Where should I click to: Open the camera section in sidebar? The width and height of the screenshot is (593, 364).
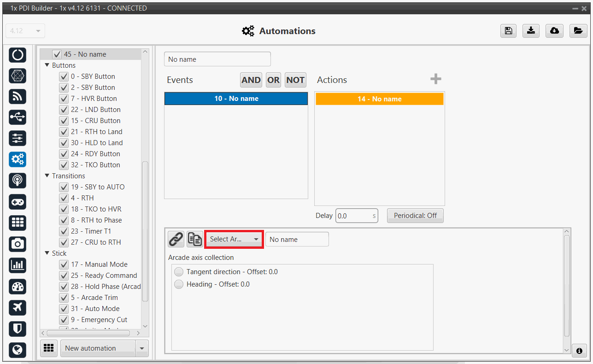tap(18, 244)
